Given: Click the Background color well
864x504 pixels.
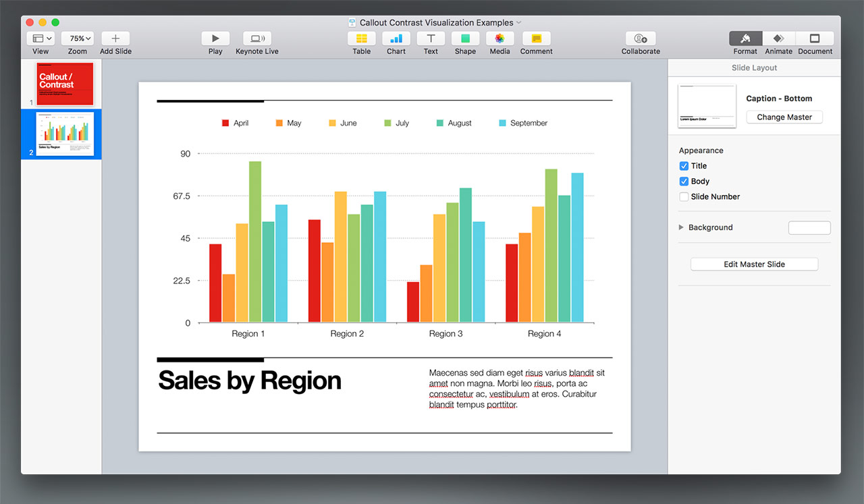Looking at the screenshot, I should [x=809, y=228].
